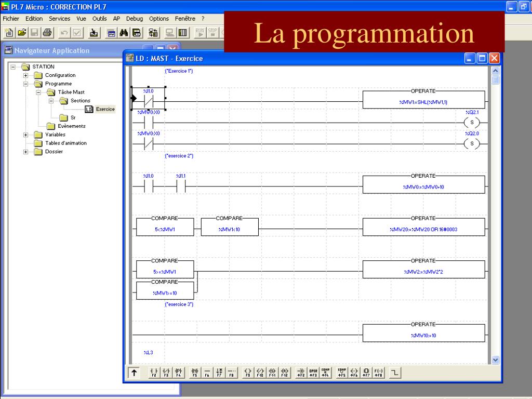Open the Outils menu
This screenshot has height=399, width=532.
[99, 19]
